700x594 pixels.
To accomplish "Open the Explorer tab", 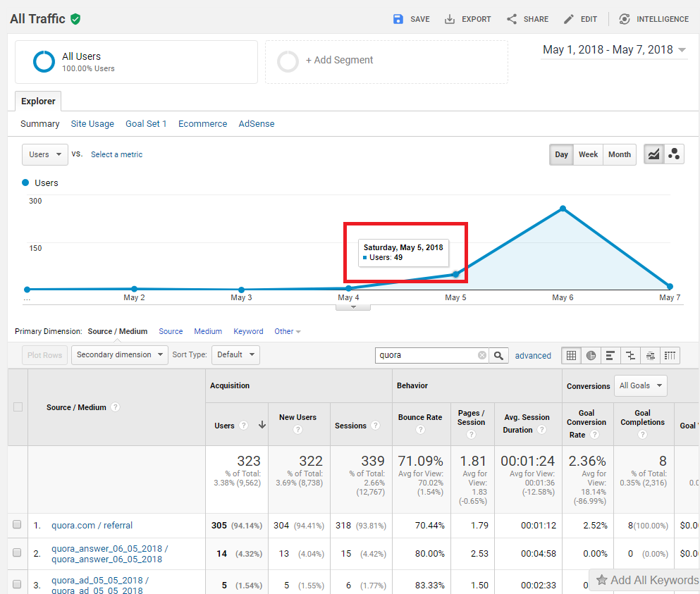I will [x=38, y=101].
